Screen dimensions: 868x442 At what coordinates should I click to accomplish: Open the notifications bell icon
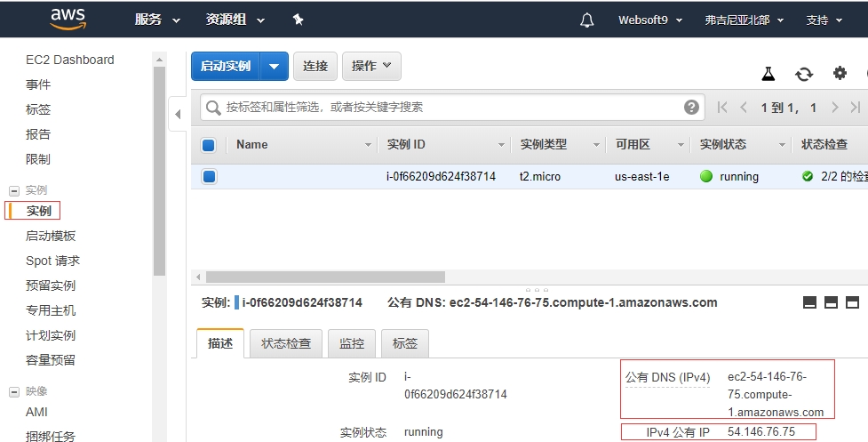click(586, 20)
